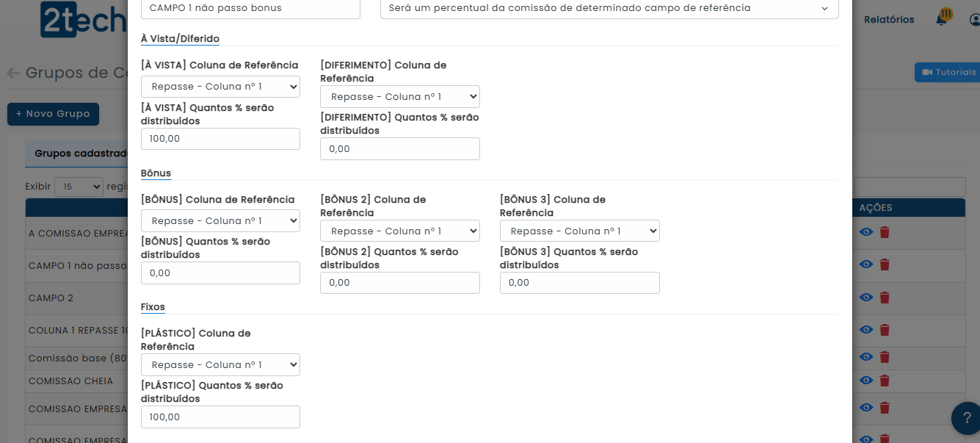980x443 pixels.
Task: Open the Tutoriais video button
Action: click(948, 72)
